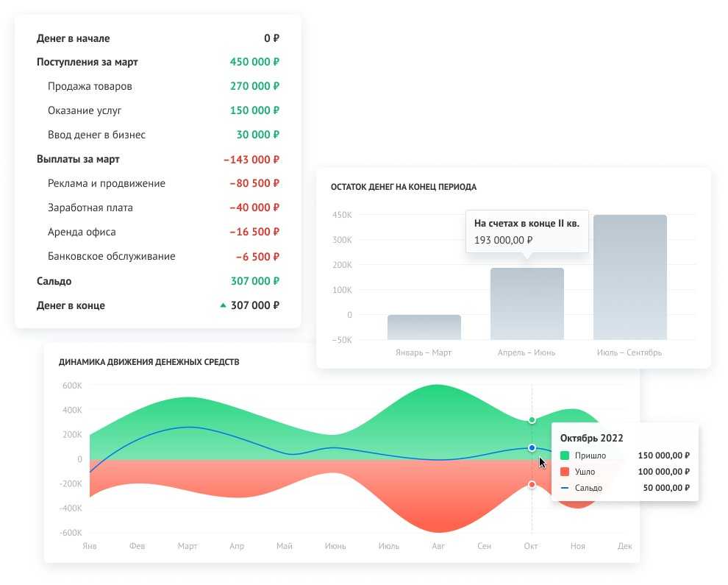Click the blue balance marker on the October line
728x585 pixels.
pyautogui.click(x=532, y=447)
